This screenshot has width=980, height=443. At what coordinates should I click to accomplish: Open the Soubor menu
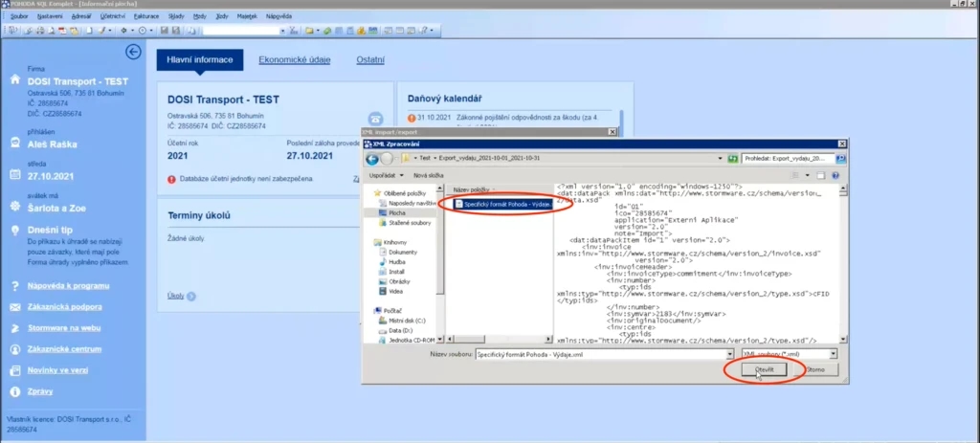[19, 16]
